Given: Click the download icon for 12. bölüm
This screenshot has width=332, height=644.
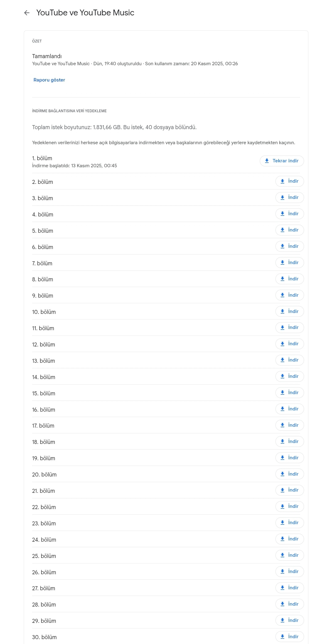Looking at the screenshot, I should [x=283, y=344].
